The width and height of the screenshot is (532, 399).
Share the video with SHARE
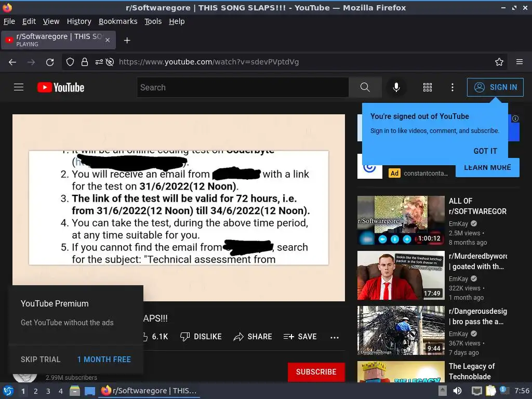[253, 337]
